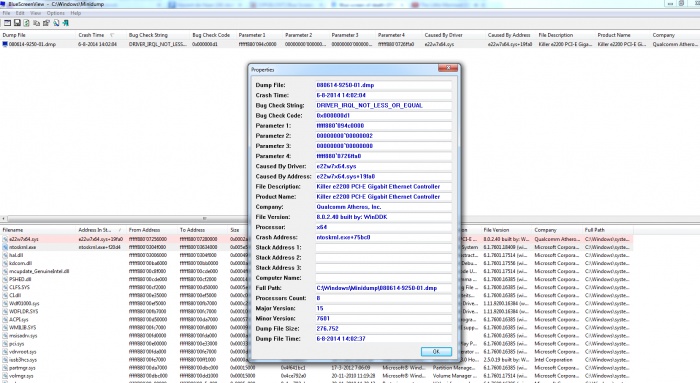Viewport: 700px width, 383px height.
Task: Click the BlueScreenView title bar app icon
Action: (4, 4)
